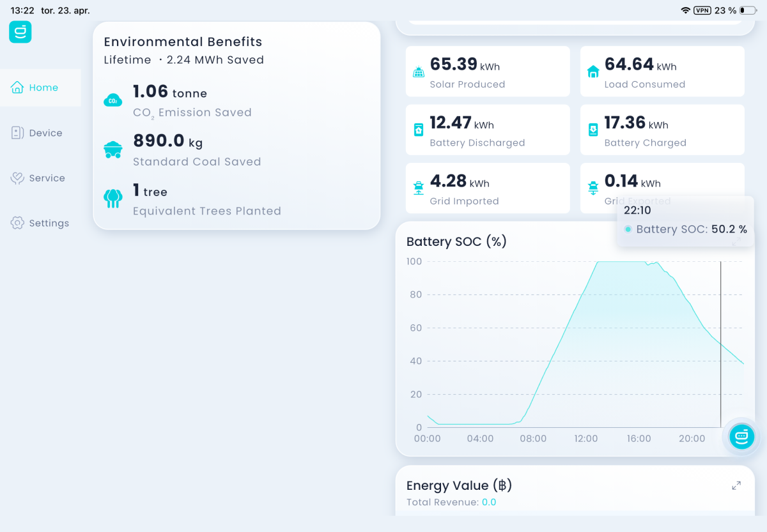Screen dimensions: 767x532
Task: Open the Home sidebar item
Action: pyautogui.click(x=40, y=87)
